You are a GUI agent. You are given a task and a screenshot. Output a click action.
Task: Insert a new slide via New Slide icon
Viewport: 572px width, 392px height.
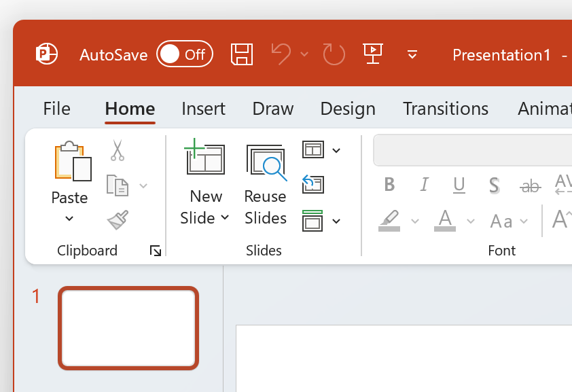pos(205,160)
